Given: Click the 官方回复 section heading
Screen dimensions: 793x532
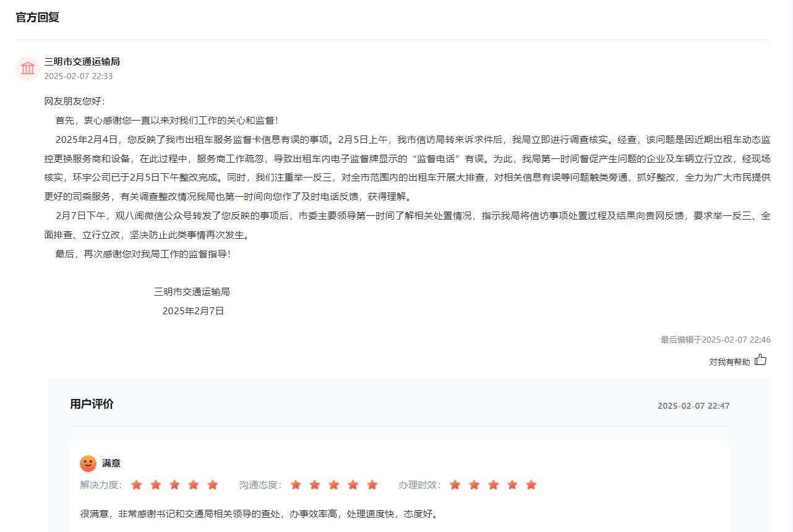Looking at the screenshot, I should (x=37, y=17).
